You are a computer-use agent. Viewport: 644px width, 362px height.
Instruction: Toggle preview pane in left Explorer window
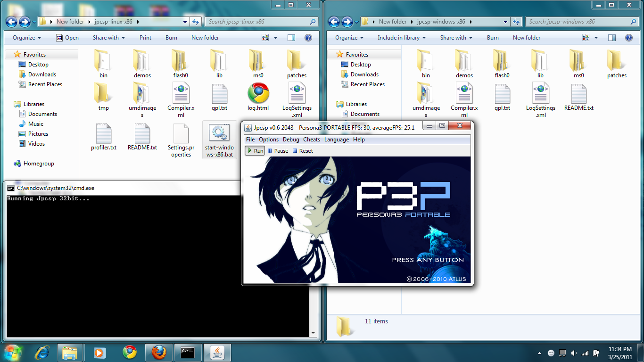click(291, 38)
